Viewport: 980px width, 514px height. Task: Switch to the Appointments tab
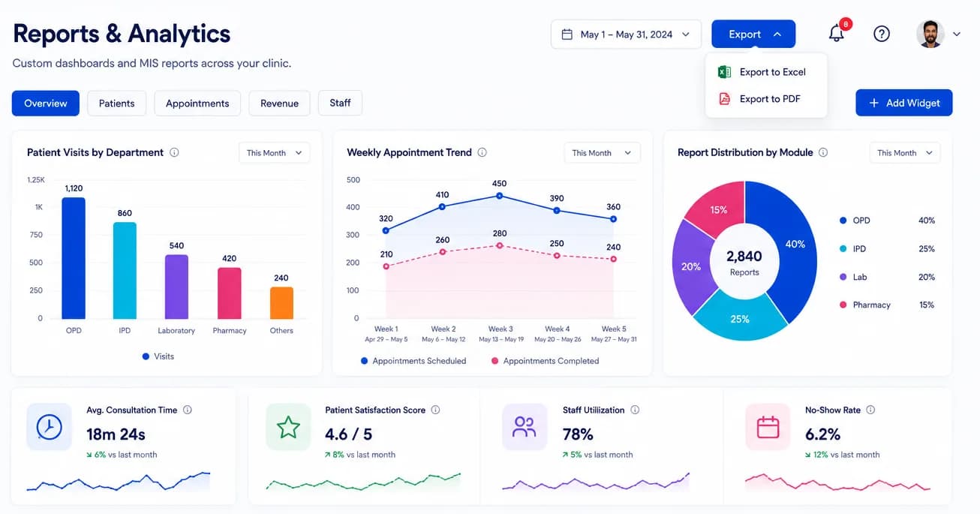click(197, 103)
